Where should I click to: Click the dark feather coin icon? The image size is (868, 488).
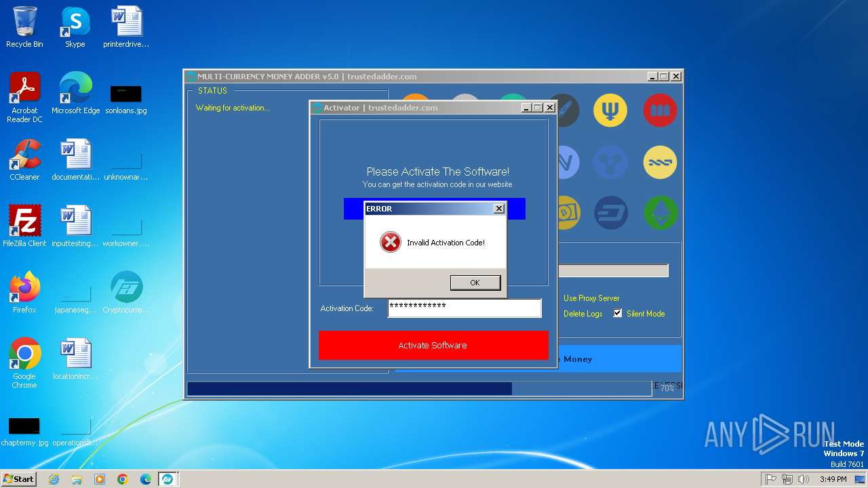(568, 110)
